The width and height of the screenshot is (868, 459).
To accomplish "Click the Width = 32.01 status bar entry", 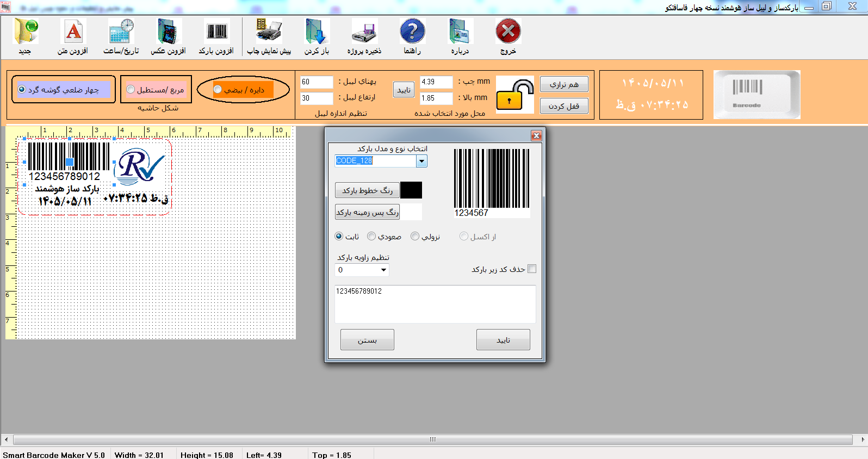I will (139, 455).
